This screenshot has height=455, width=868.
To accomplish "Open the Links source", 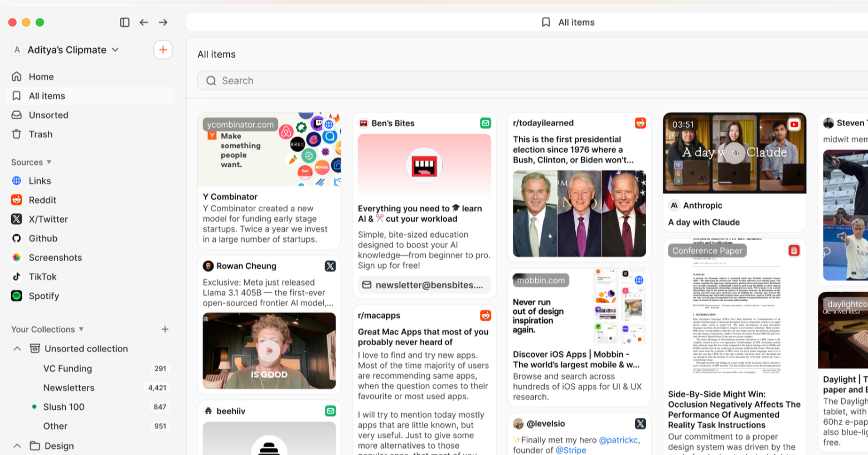I will pos(40,180).
